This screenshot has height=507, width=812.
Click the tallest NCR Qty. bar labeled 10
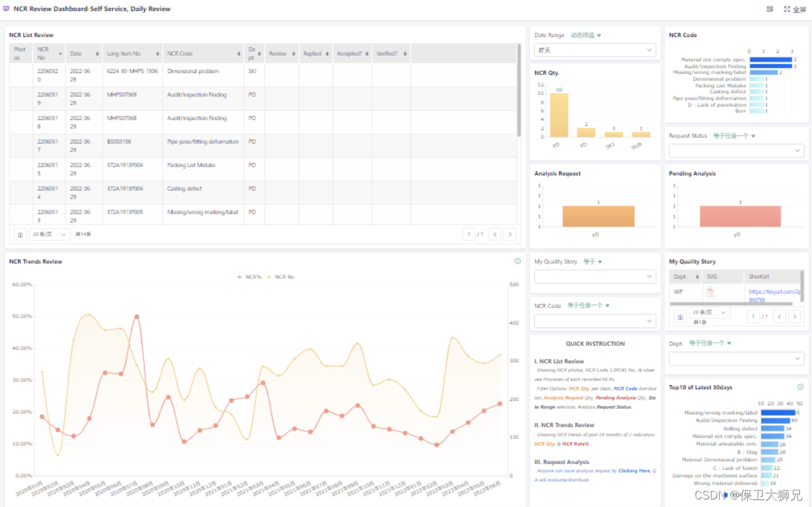[x=559, y=115]
